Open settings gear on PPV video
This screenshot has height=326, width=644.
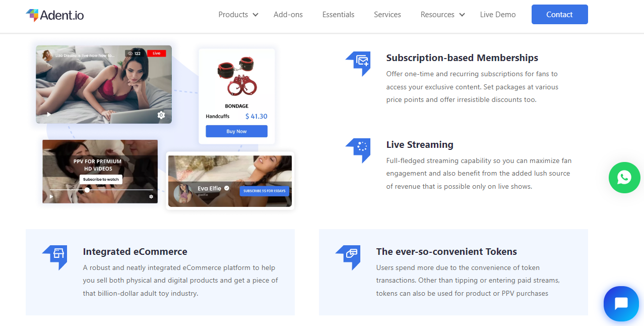(x=151, y=197)
